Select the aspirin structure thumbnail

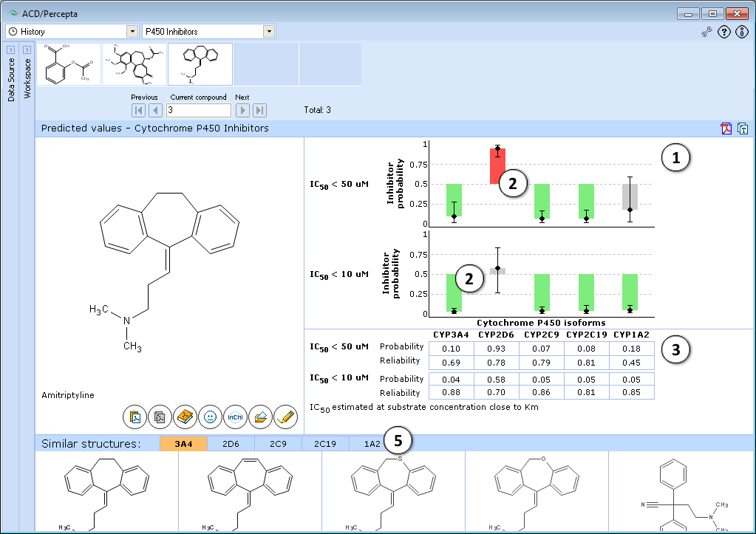point(69,64)
